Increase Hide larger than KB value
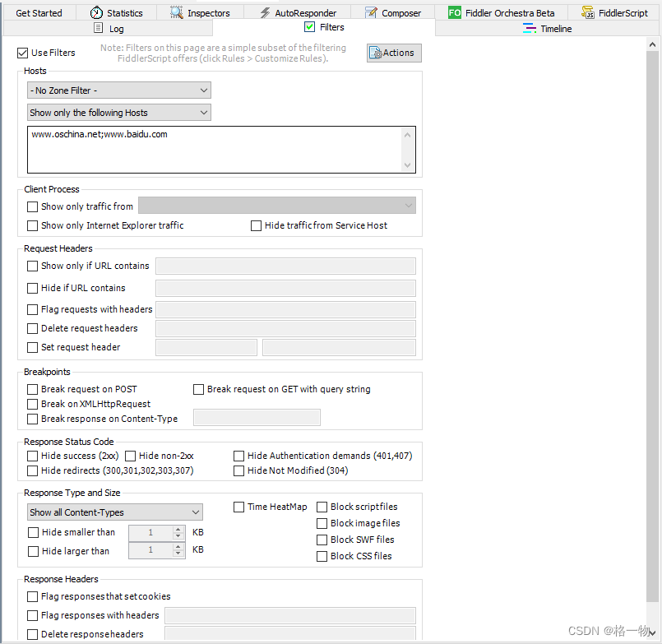Viewport: 662px width, 644px height. click(178, 546)
